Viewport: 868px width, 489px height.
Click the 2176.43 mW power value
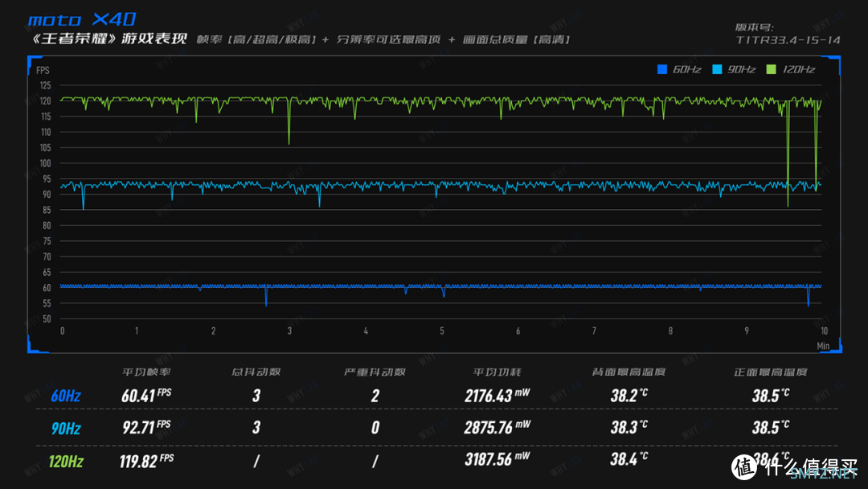(497, 396)
